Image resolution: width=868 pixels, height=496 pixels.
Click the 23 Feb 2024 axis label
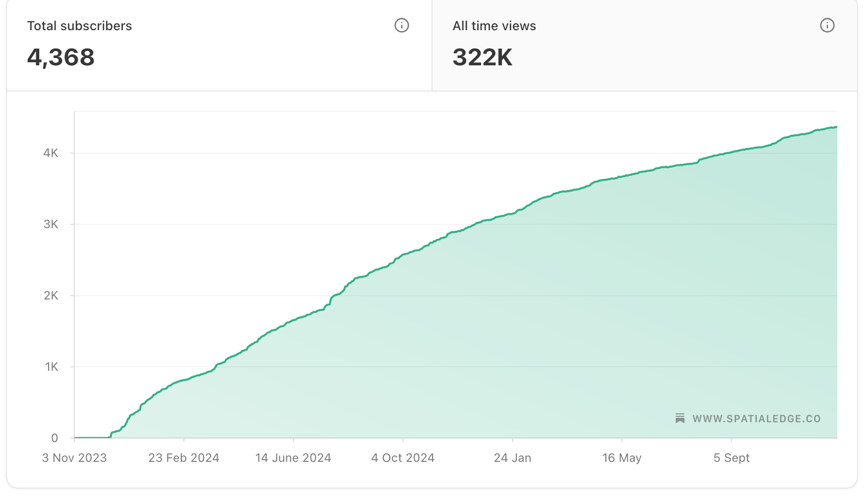coord(184,458)
